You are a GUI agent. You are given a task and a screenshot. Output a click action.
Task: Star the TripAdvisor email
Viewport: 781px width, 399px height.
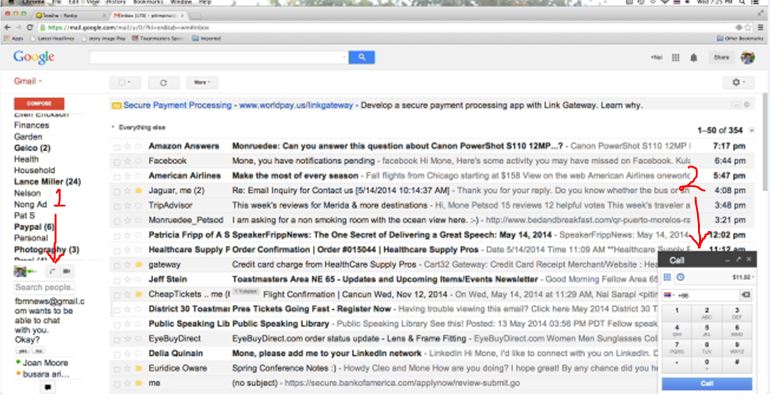pos(128,206)
